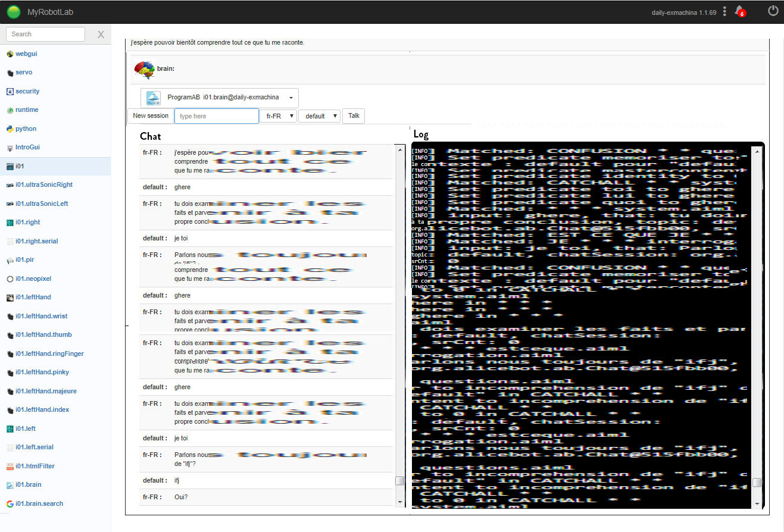The height and width of the screenshot is (532, 784).
Task: Click the security service icon
Action: [x=10, y=92]
